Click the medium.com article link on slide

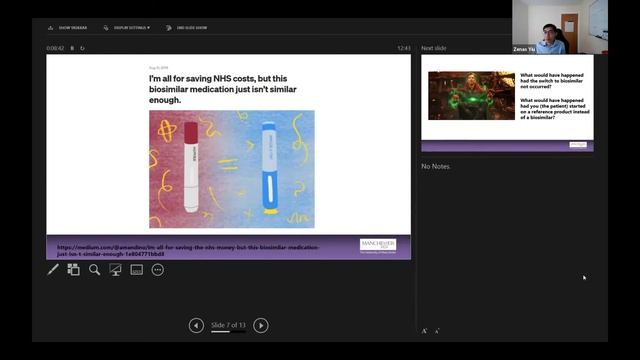pyautogui.click(x=188, y=250)
